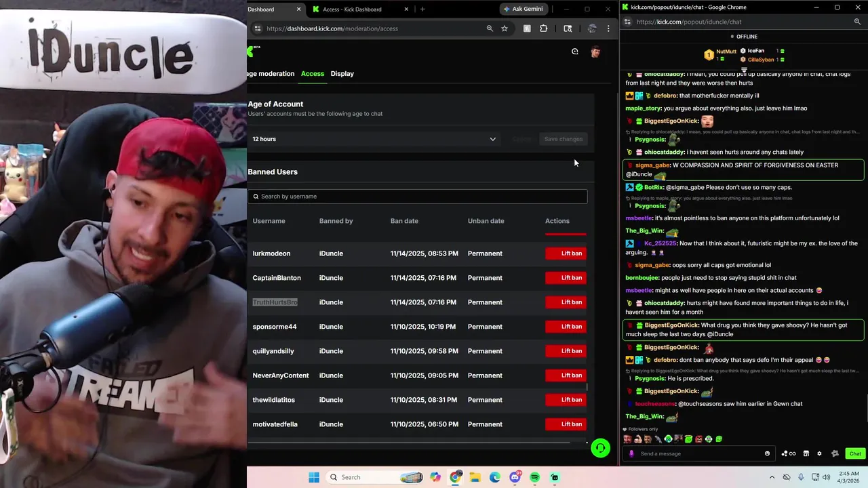Open Microsoft Edge from the taskbar

495,477
